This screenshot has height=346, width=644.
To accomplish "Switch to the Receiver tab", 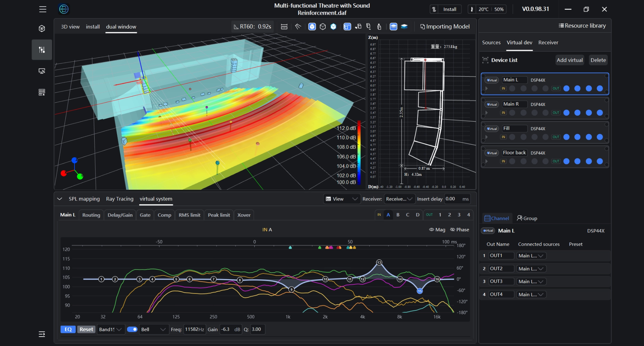I will [548, 42].
